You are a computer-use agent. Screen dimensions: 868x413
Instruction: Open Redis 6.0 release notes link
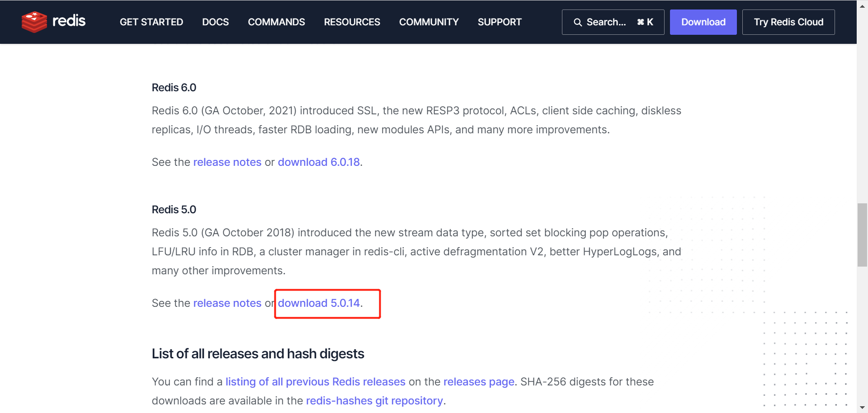click(227, 162)
